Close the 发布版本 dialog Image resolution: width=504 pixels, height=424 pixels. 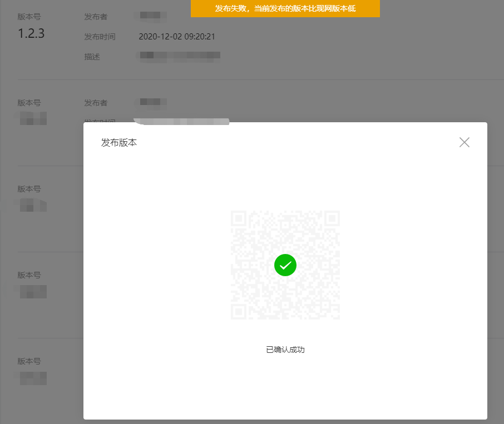(x=464, y=142)
